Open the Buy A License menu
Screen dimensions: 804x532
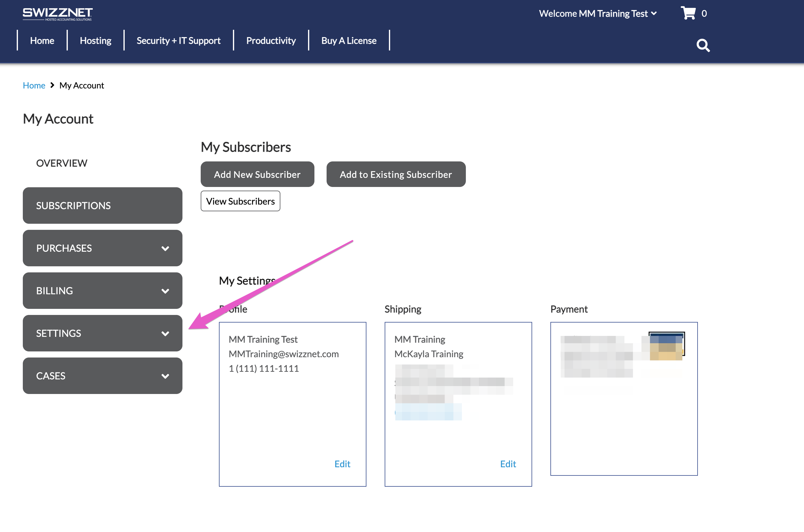click(x=349, y=40)
